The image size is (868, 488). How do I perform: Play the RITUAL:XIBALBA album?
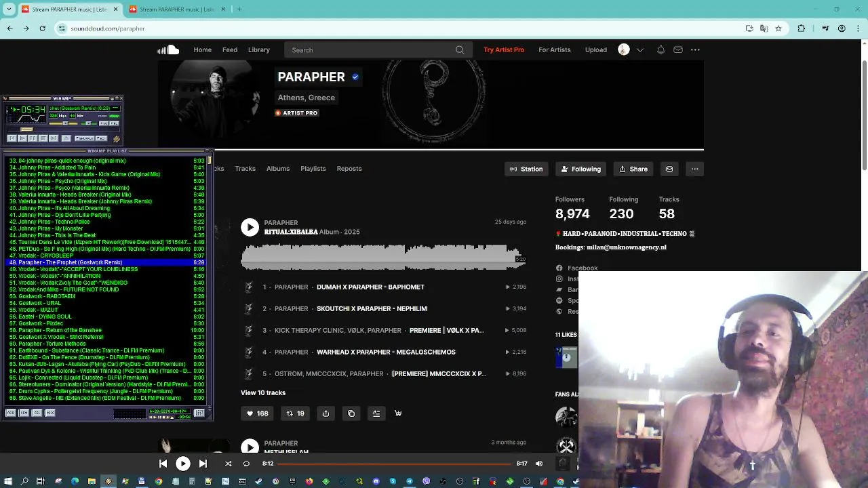[250, 227]
